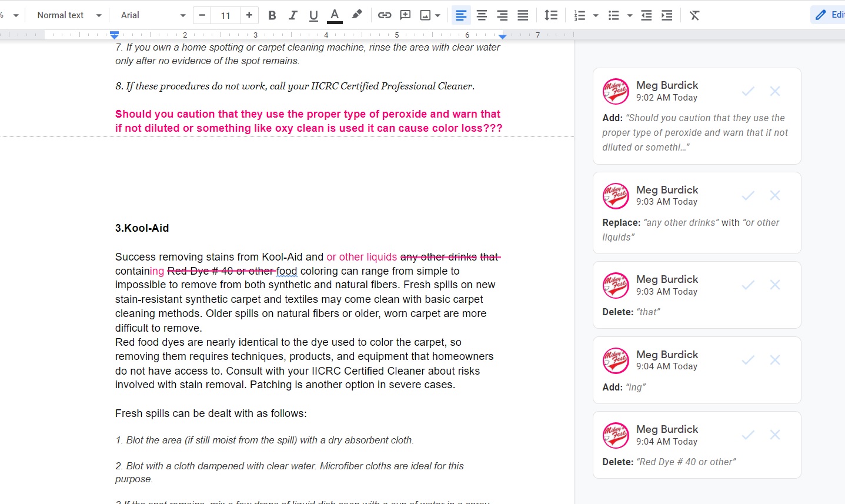Reject the 'Add: ing' suggestion
Viewport: 845px width, 504px height.
tap(775, 360)
